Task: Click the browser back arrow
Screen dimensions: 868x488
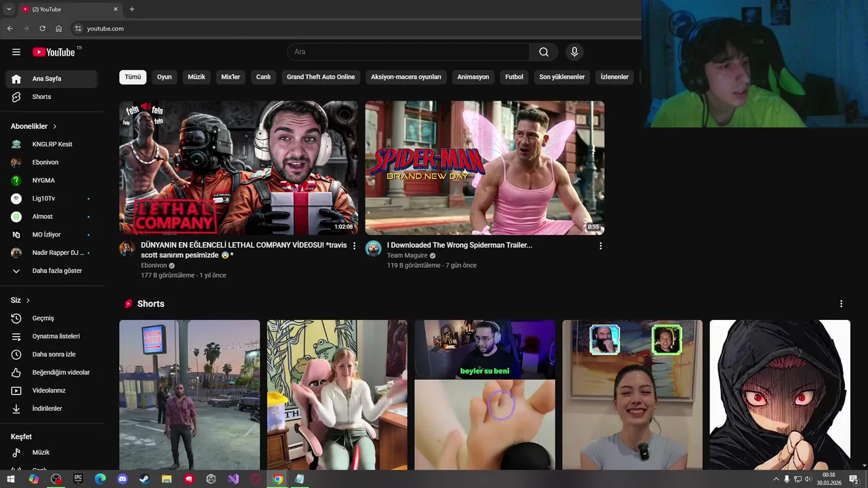Action: [x=9, y=28]
